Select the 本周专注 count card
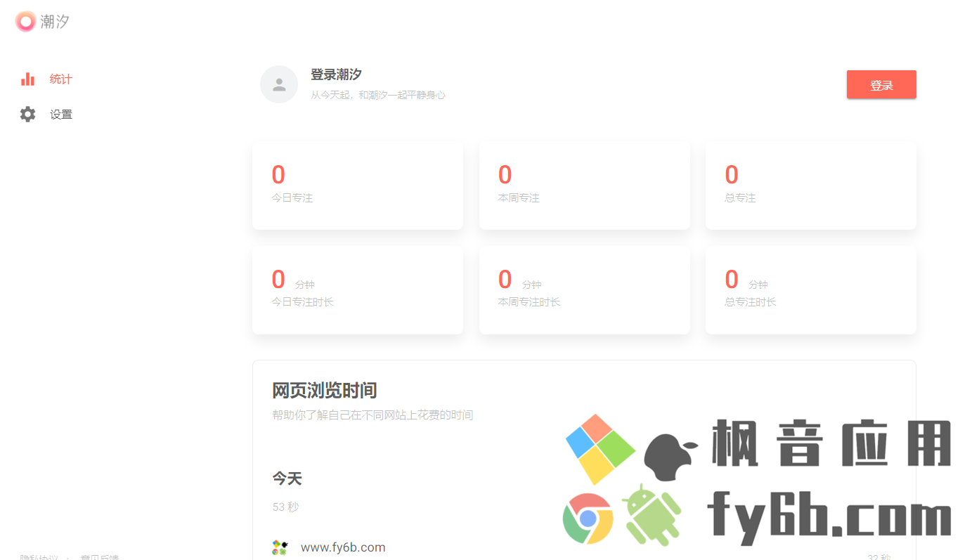 coord(585,185)
